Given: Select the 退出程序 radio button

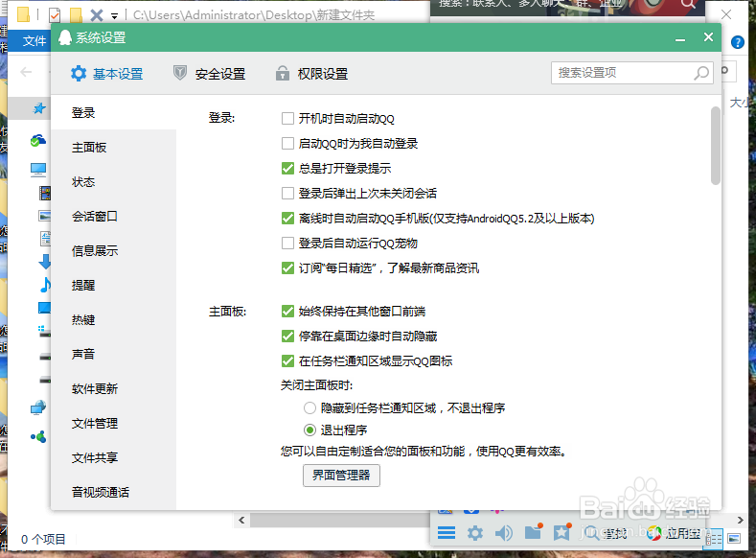Looking at the screenshot, I should click(310, 430).
